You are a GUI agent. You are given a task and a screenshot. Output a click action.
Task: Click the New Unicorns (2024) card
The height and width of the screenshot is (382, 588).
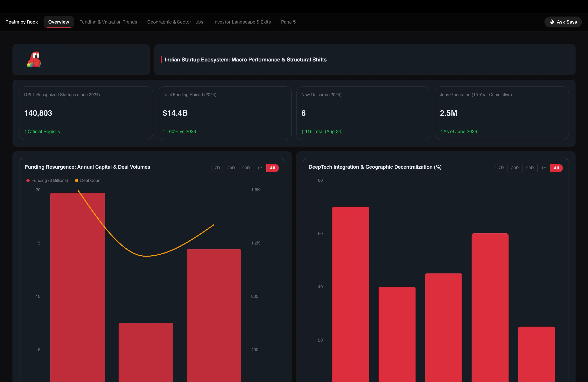[363, 113]
